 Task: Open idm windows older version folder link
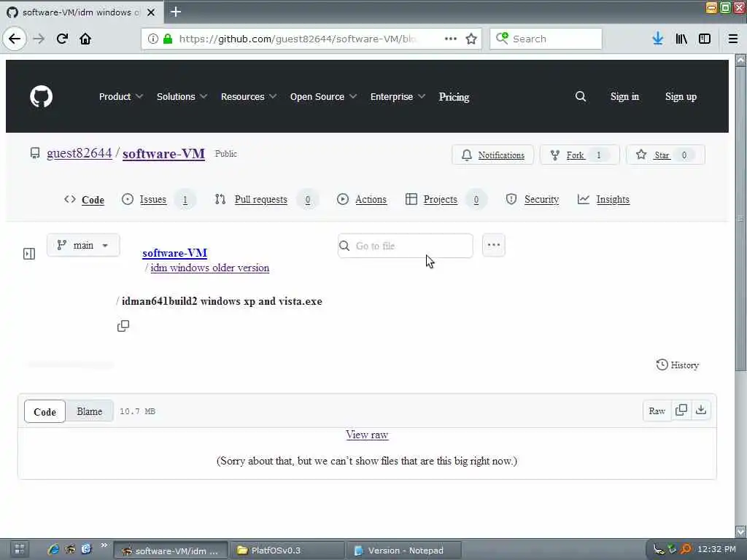[209, 268]
